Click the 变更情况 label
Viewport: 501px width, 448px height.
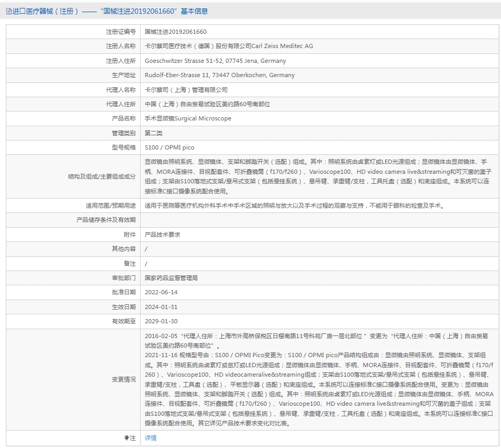click(x=124, y=380)
